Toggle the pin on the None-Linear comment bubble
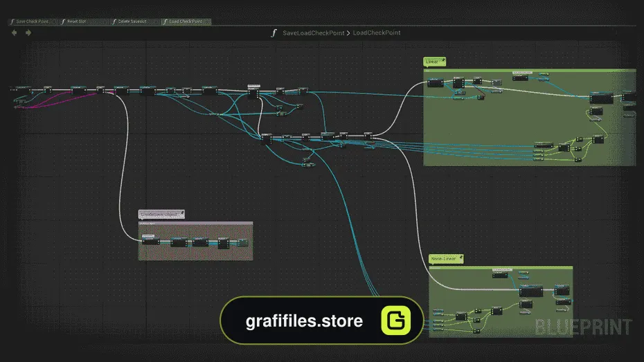This screenshot has width=644, height=362. (460, 257)
